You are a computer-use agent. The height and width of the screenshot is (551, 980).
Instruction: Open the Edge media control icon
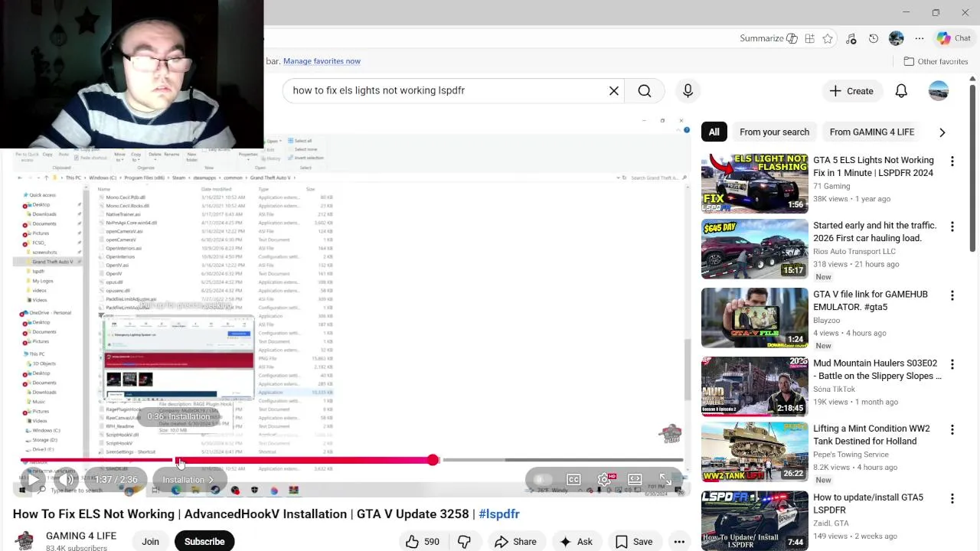tap(851, 38)
